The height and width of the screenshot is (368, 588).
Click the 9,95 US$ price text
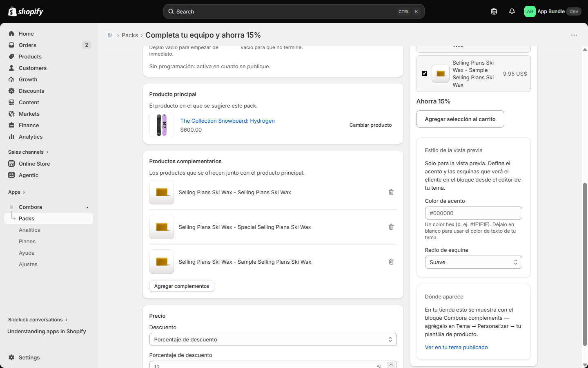[515, 74]
